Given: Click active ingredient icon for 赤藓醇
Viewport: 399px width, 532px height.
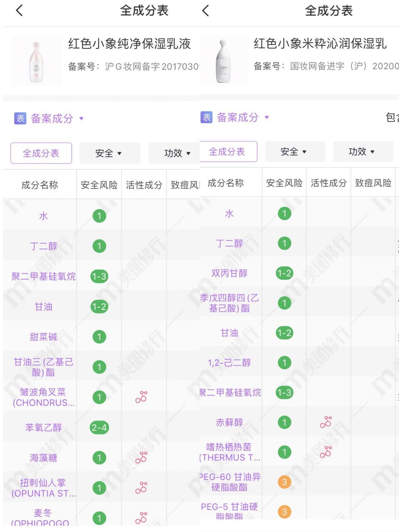Looking at the screenshot, I should click(x=326, y=422).
